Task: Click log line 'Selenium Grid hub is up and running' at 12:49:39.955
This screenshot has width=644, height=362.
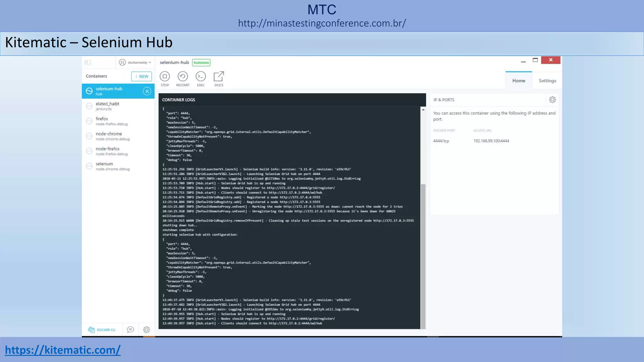Action: tap(224, 314)
